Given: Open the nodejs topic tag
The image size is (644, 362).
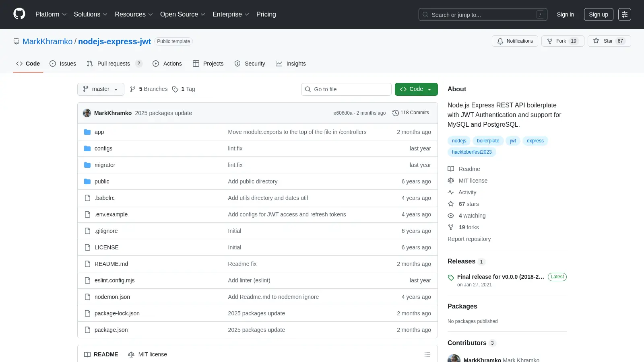Looking at the screenshot, I should [x=459, y=141].
